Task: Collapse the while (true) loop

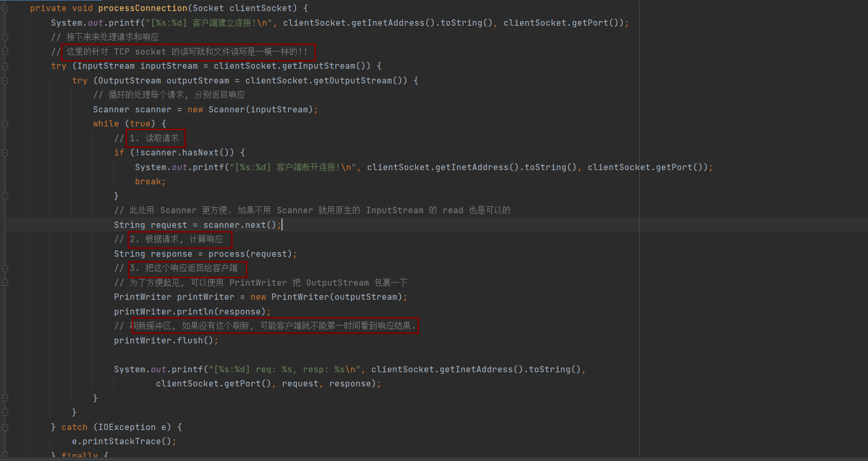Action: (5, 124)
